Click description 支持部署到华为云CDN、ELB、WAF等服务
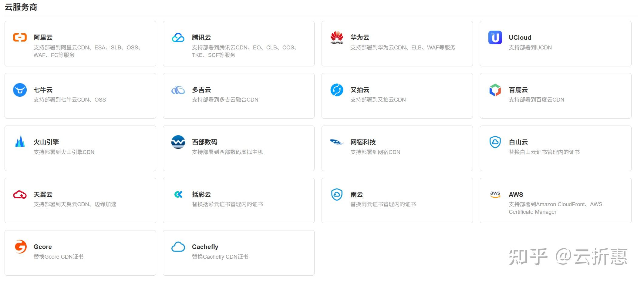Image resolution: width=644 pixels, height=282 pixels. (403, 47)
